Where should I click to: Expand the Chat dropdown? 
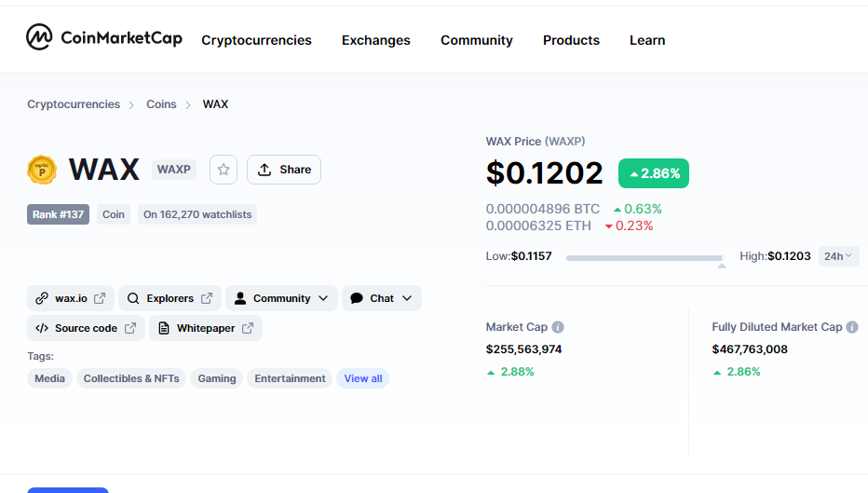[x=382, y=298]
